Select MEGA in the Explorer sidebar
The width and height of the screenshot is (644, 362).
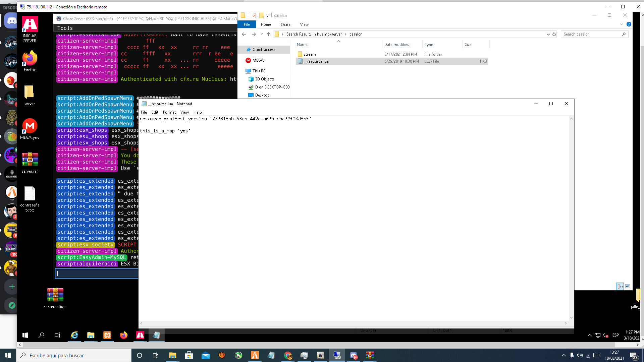click(258, 60)
